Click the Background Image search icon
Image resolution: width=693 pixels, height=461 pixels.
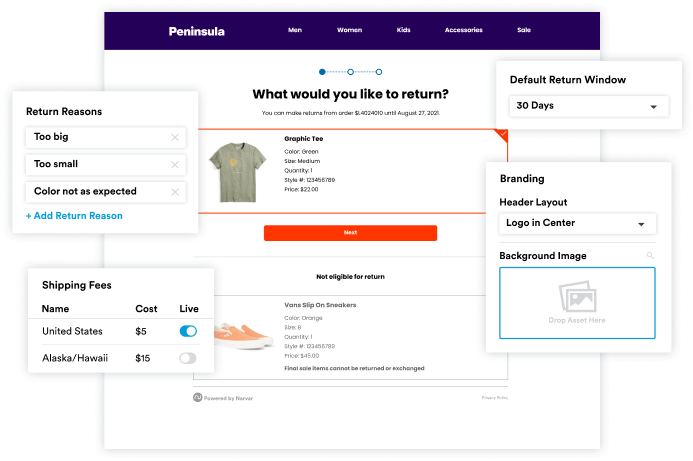click(650, 256)
